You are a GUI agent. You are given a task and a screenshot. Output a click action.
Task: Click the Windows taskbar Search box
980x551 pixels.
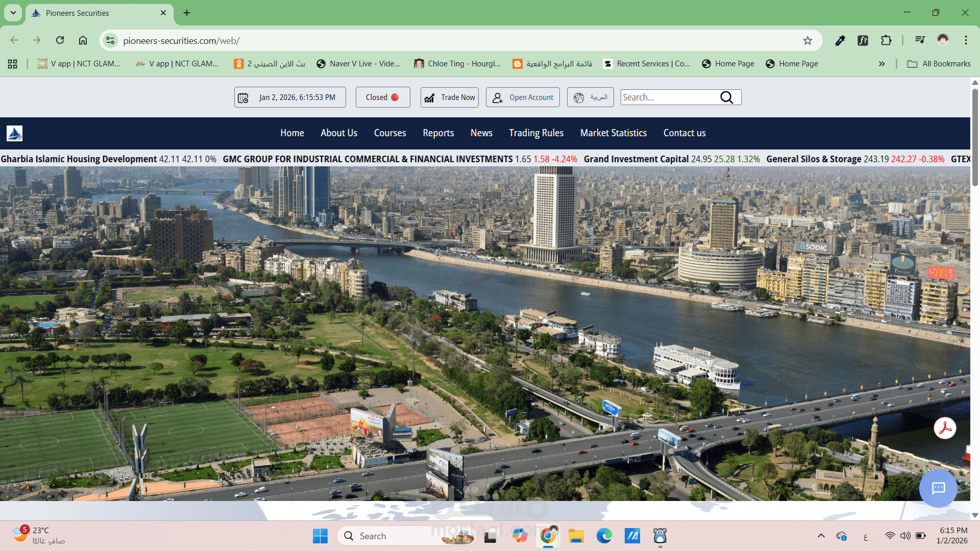[x=406, y=536]
